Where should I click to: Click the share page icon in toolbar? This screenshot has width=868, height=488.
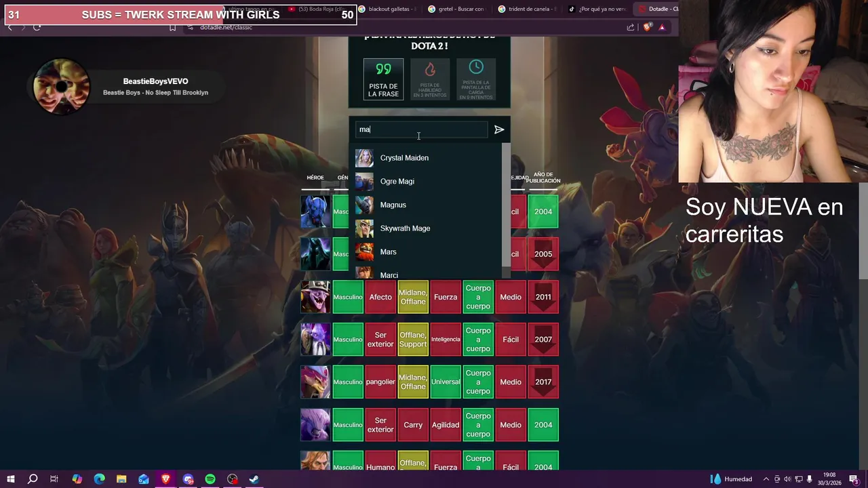tap(631, 27)
